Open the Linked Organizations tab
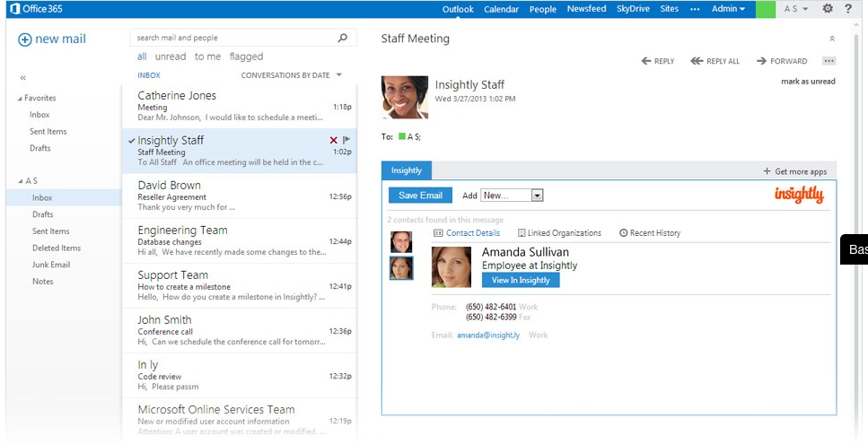This screenshot has width=868, height=444. click(559, 233)
